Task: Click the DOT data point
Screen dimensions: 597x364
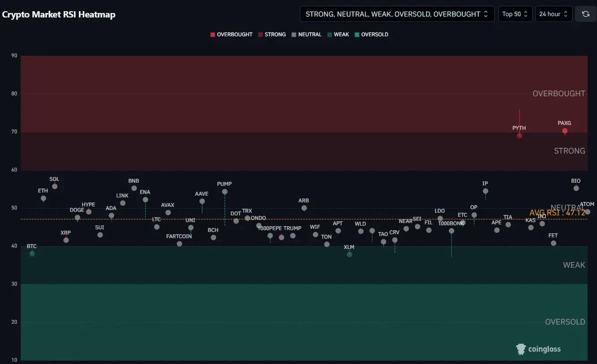Action: (236, 221)
